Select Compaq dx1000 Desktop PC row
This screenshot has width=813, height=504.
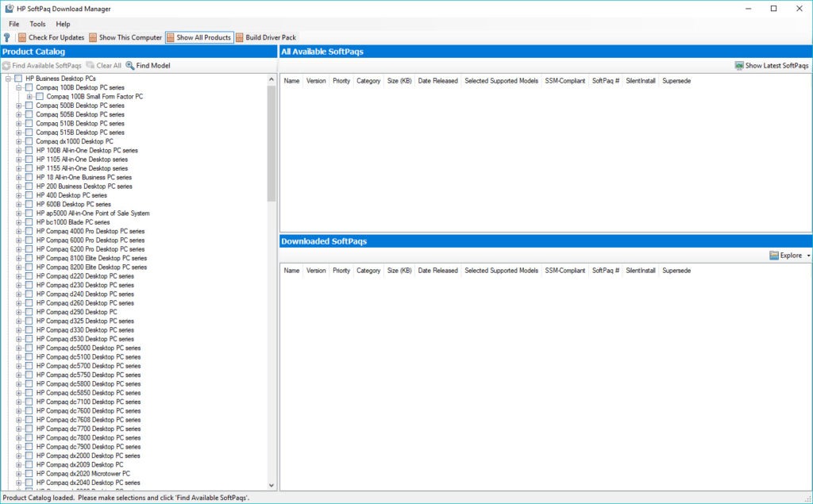click(x=74, y=141)
